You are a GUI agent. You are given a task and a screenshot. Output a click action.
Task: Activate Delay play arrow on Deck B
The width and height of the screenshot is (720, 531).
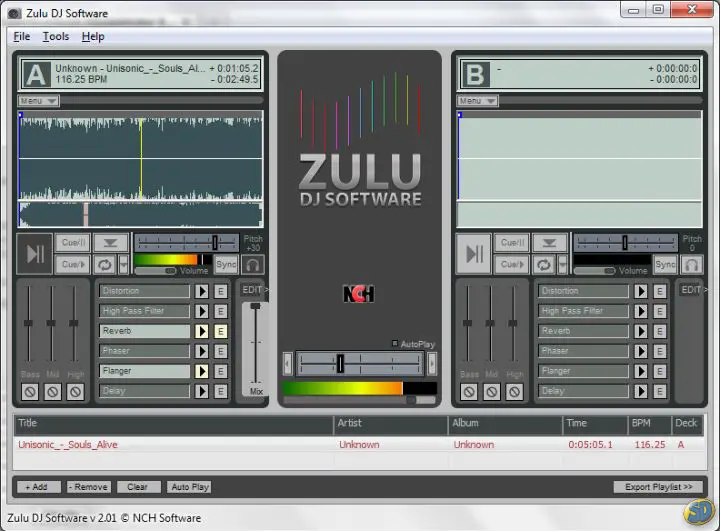(x=641, y=391)
